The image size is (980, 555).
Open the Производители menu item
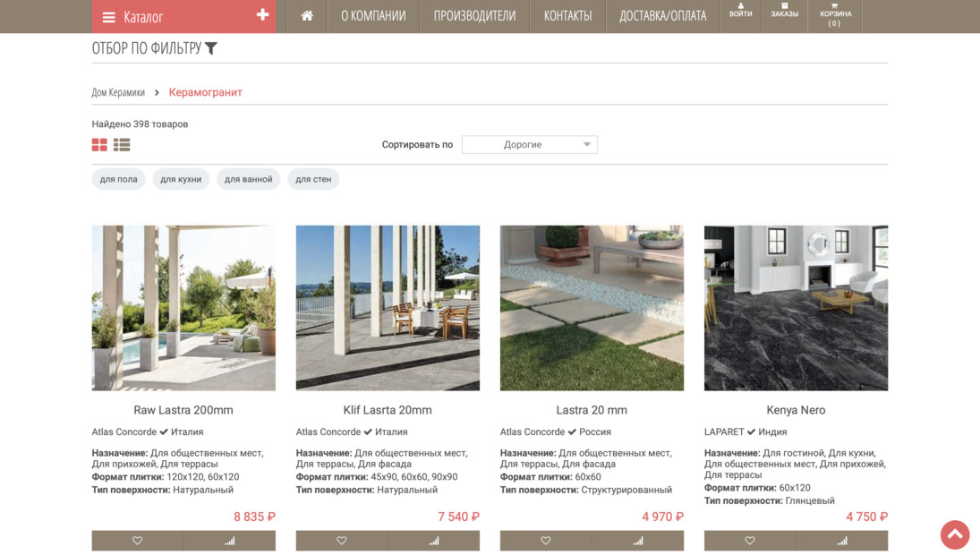[x=474, y=16]
